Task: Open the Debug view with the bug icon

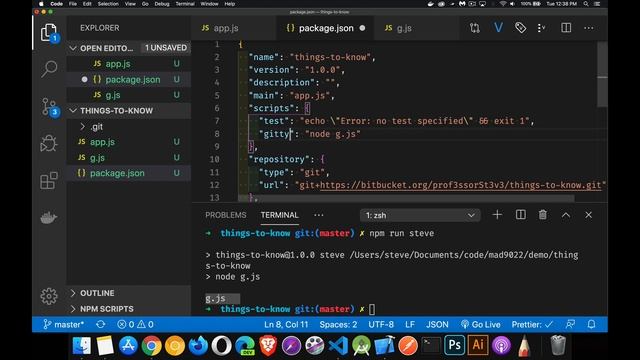Action: [x=49, y=143]
